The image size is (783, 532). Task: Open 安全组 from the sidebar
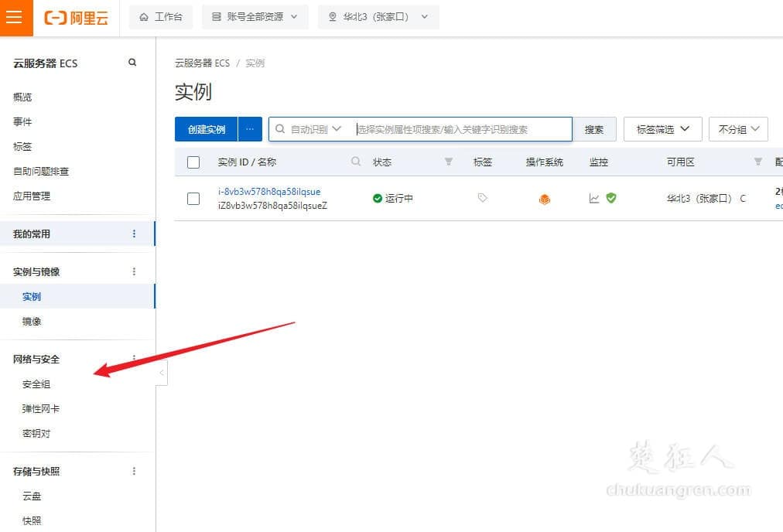[x=38, y=384]
